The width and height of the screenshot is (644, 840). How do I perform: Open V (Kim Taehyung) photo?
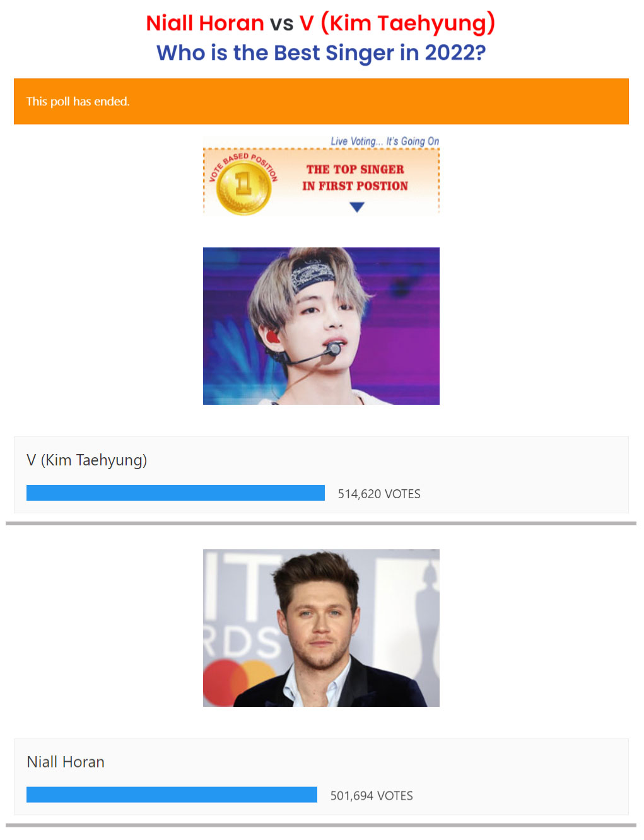[x=321, y=326]
